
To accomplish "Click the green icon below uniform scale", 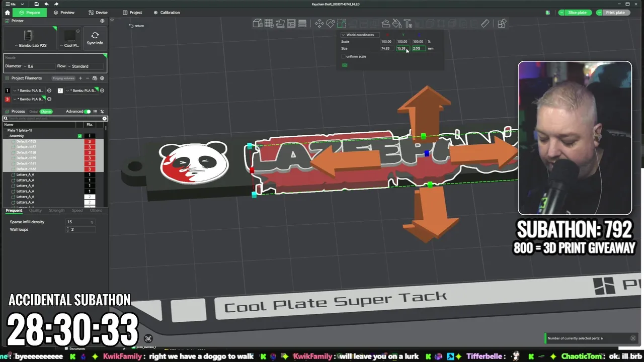I will [x=345, y=65].
